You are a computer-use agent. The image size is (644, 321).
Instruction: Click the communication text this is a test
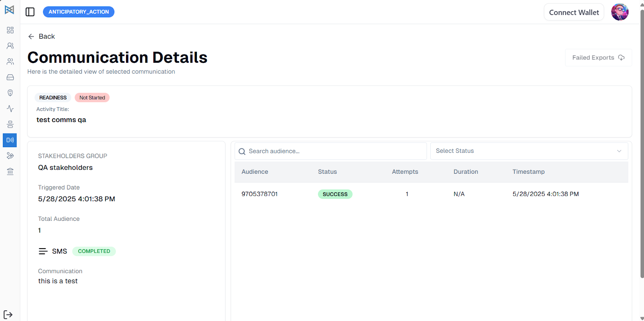[x=58, y=281]
